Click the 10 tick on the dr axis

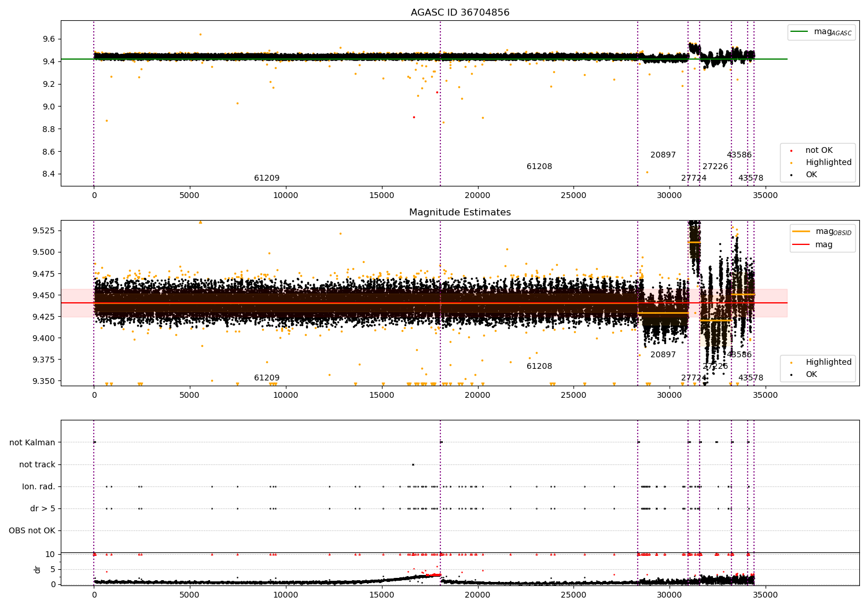pyautogui.click(x=50, y=554)
